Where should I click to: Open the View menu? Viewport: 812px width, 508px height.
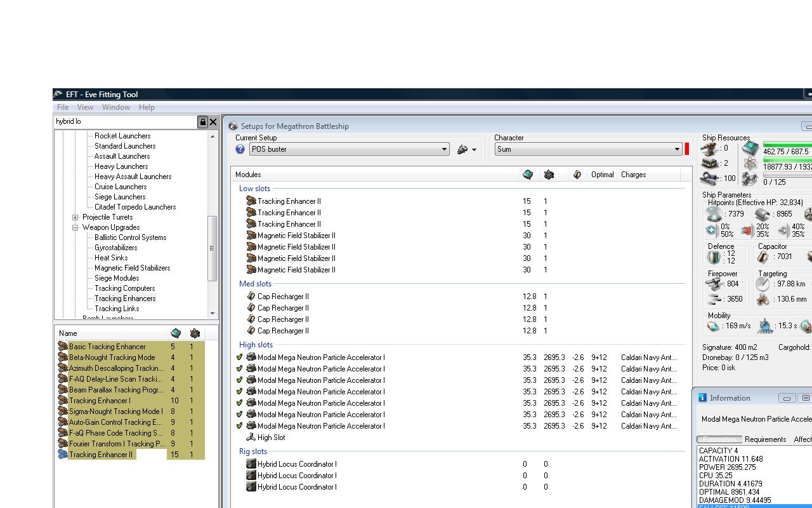tap(85, 107)
